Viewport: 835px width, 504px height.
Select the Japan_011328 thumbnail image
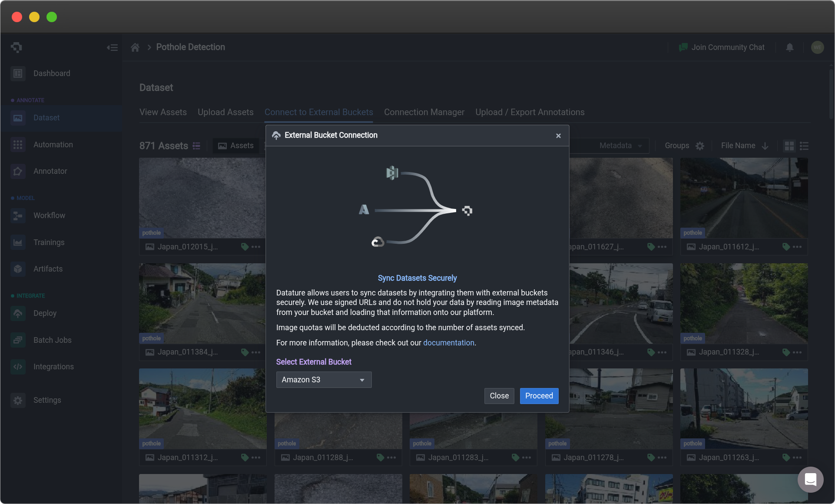pyautogui.click(x=744, y=303)
